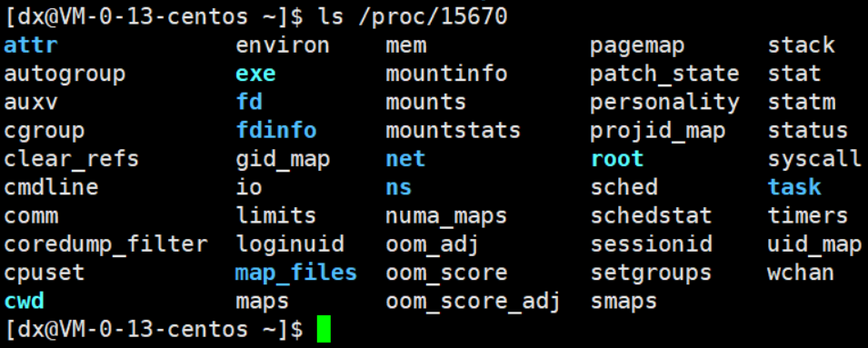Select the 'stat' file name
This screenshot has width=868, height=348.
pos(793,75)
